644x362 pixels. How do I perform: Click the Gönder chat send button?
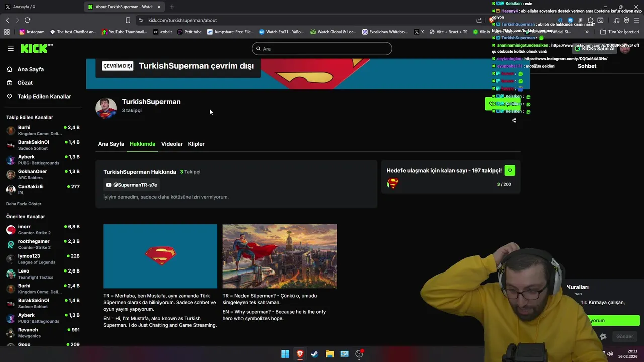624,336
